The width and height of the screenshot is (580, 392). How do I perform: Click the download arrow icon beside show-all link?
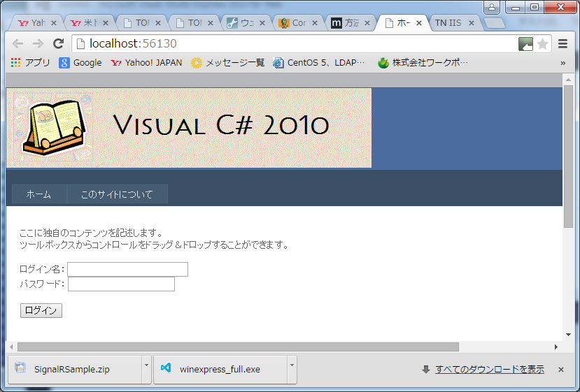[x=426, y=369]
